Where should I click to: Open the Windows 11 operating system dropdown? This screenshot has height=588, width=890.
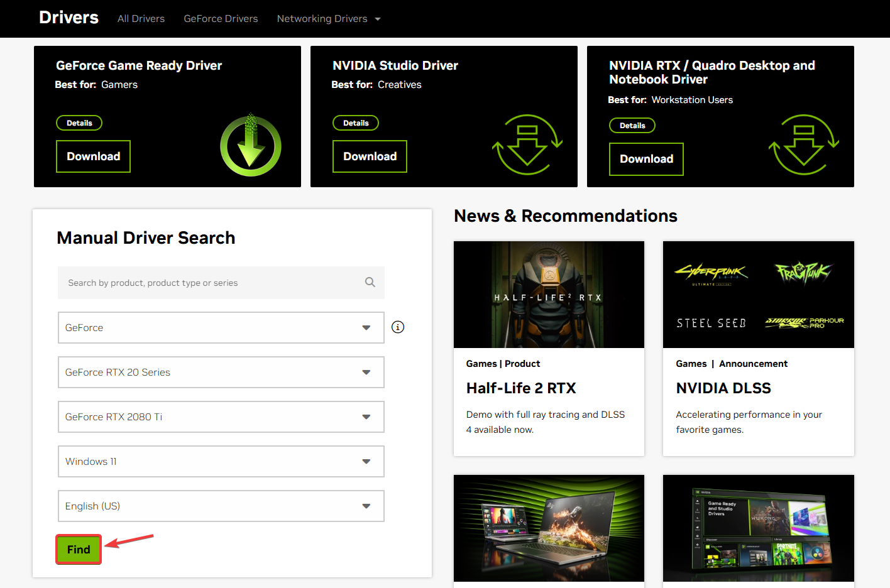point(221,461)
